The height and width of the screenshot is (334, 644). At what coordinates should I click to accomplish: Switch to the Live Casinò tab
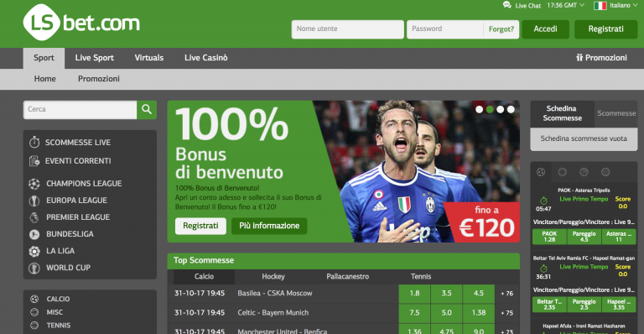coord(205,58)
